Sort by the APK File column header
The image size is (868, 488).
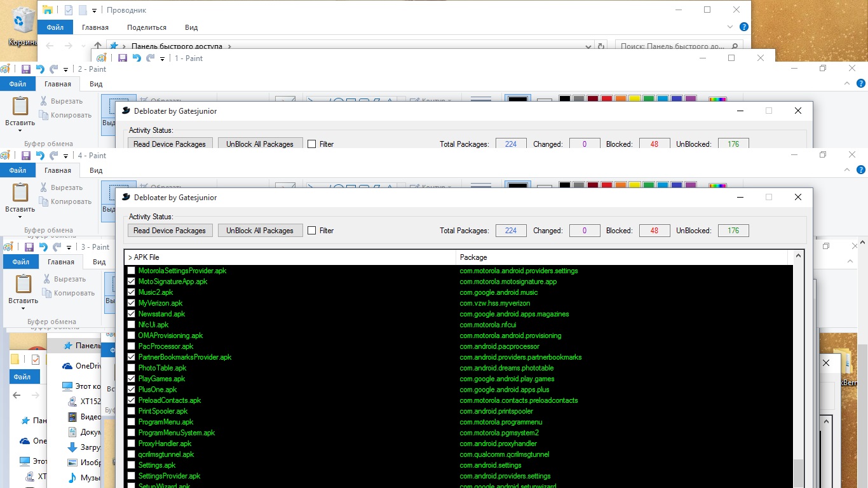click(x=290, y=257)
